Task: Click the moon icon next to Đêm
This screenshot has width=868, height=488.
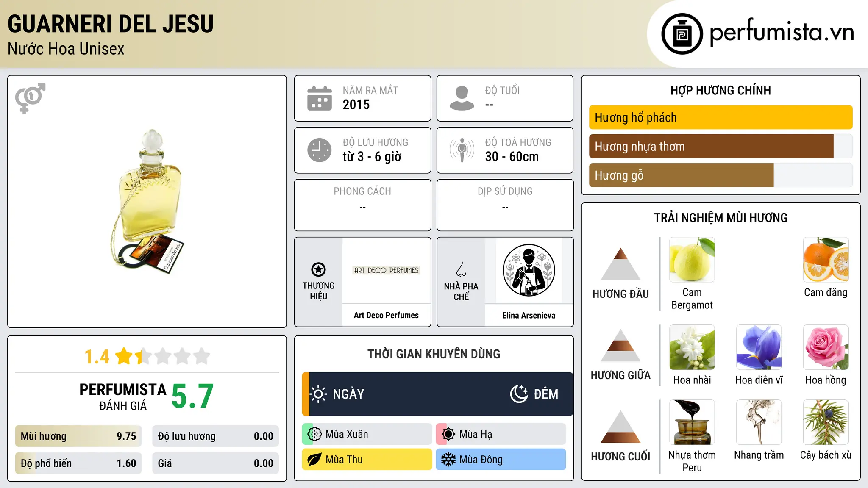Action: pos(519,394)
